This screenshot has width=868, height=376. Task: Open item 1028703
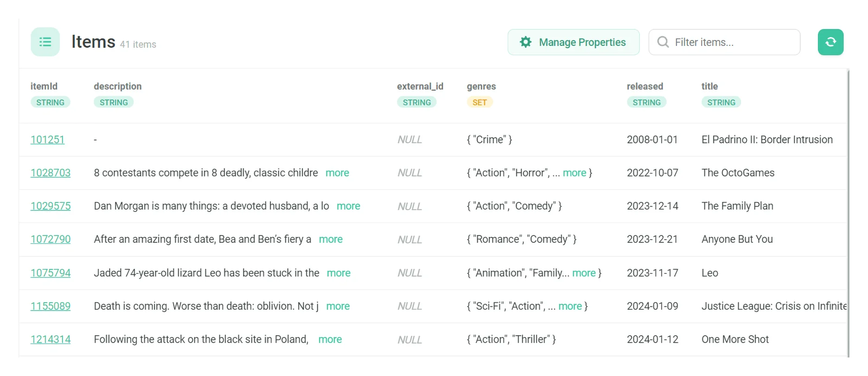tap(51, 173)
